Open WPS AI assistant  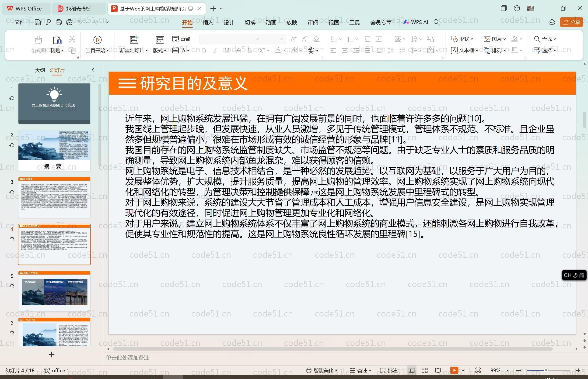[x=416, y=22]
